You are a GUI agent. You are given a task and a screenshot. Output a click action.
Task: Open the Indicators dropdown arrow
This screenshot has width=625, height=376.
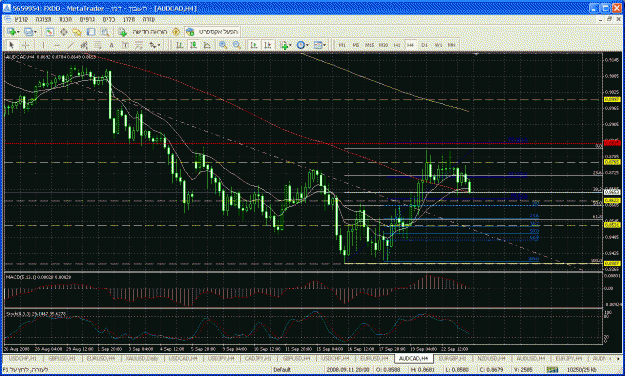pyautogui.click(x=290, y=45)
